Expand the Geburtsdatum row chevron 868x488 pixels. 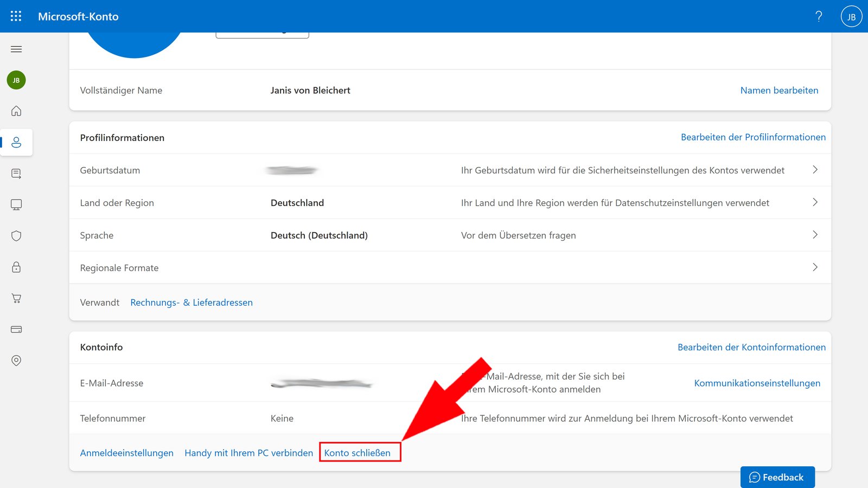815,170
